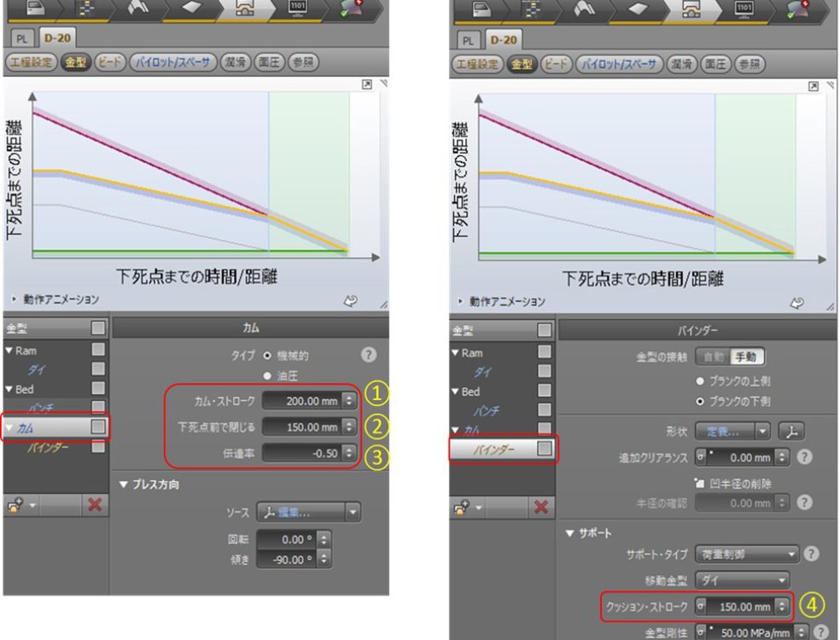Open the 面圧 tab in left panel
The height and width of the screenshot is (640, 840).
pyautogui.click(x=269, y=62)
